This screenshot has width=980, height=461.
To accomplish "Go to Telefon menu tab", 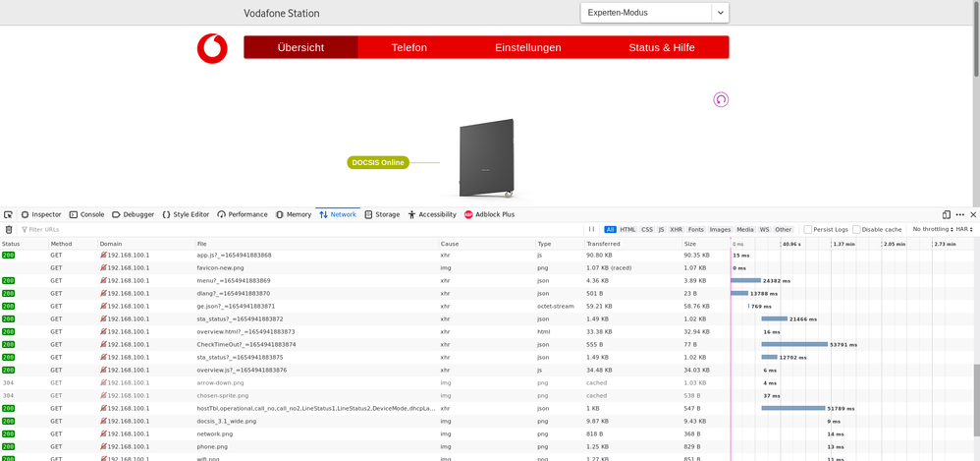I will coord(409,47).
